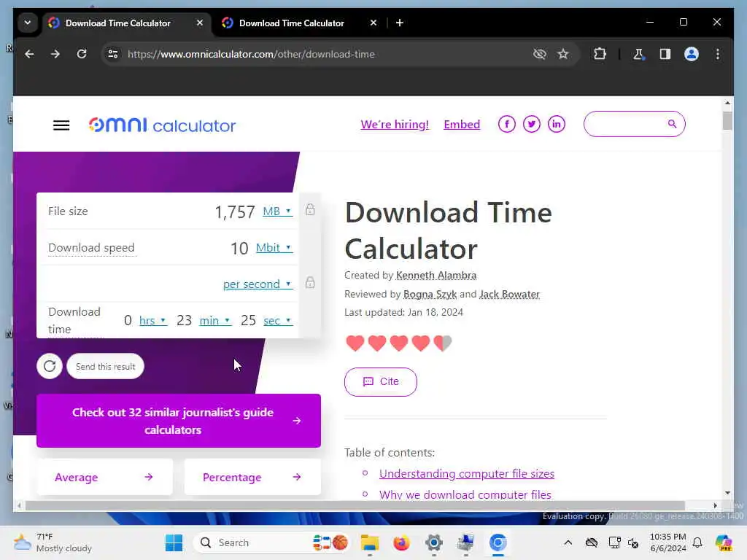This screenshot has height=560, width=747.
Task: Go back to the previous page
Action: click(29, 54)
